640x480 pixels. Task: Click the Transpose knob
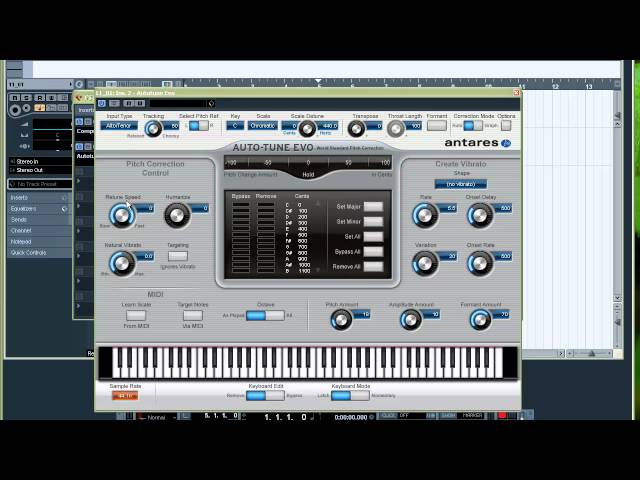click(356, 129)
